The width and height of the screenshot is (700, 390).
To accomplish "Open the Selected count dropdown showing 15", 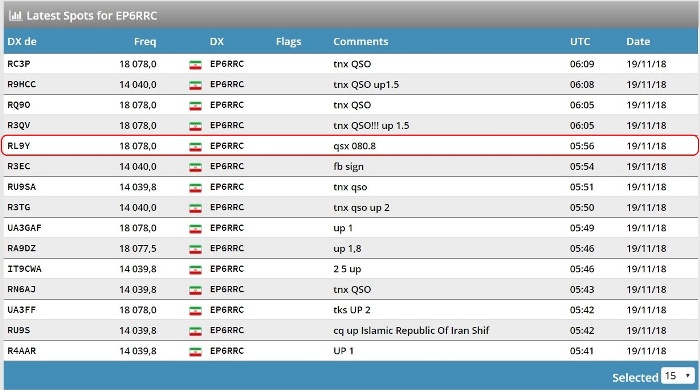I will click(677, 376).
